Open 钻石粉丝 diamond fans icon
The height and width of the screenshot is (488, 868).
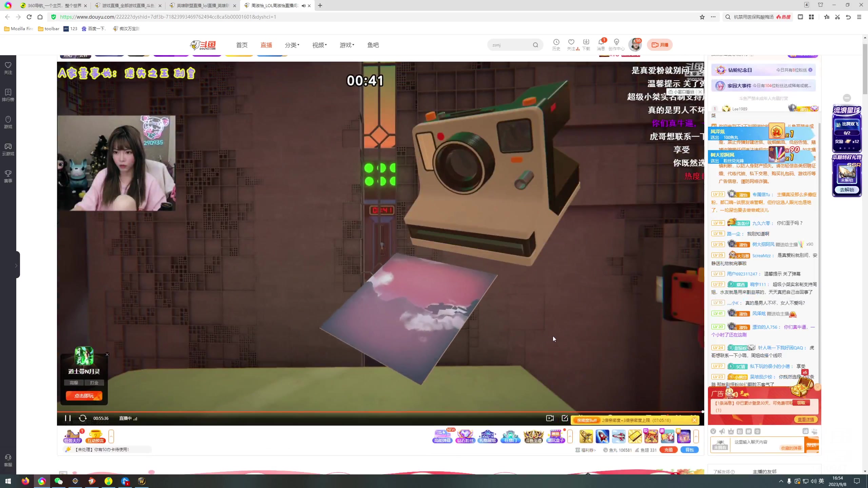465,436
